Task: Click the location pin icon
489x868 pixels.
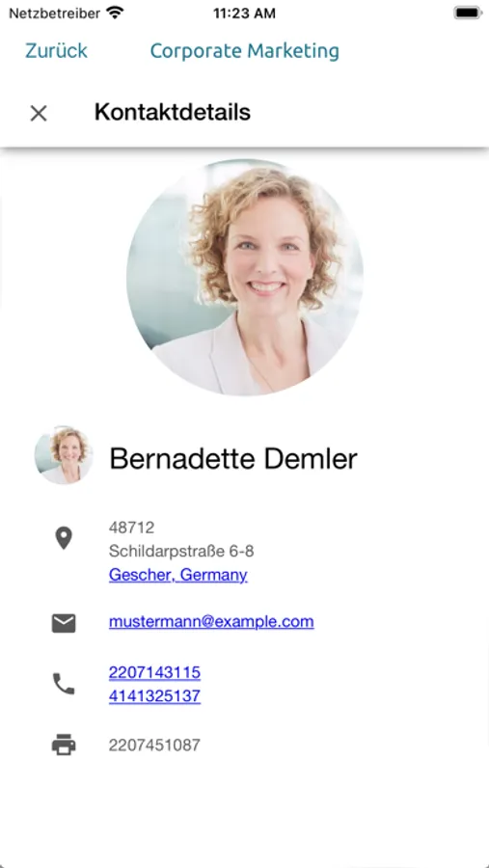Action: [64, 538]
